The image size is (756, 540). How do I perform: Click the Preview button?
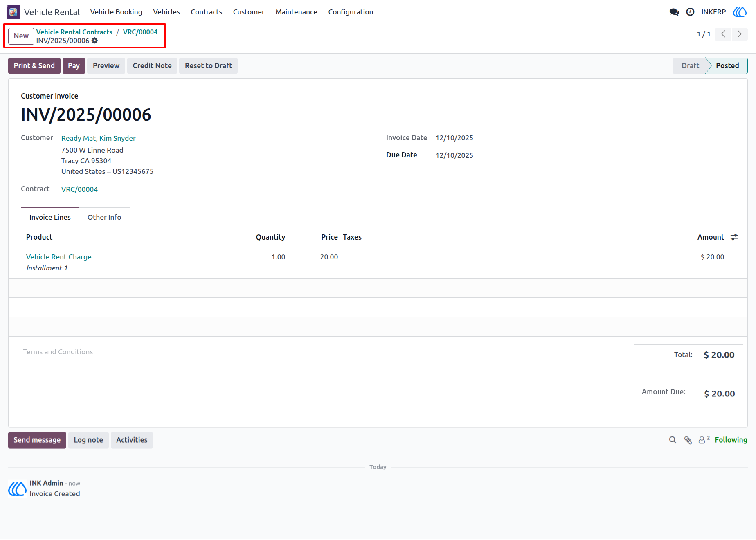pyautogui.click(x=106, y=66)
